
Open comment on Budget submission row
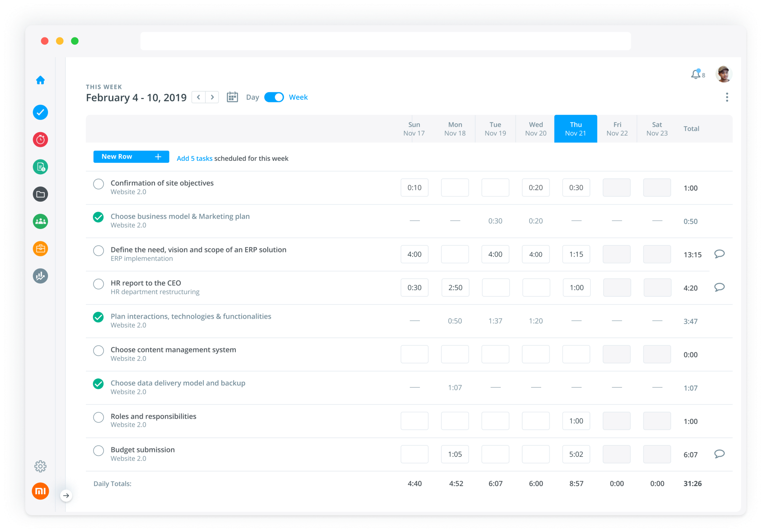pos(719,454)
